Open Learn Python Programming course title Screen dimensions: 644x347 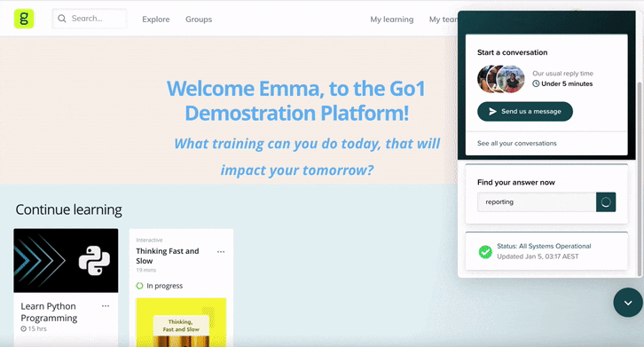tap(49, 312)
